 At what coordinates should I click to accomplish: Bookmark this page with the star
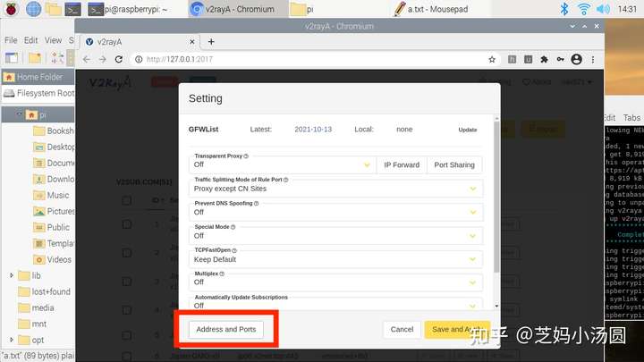492,60
